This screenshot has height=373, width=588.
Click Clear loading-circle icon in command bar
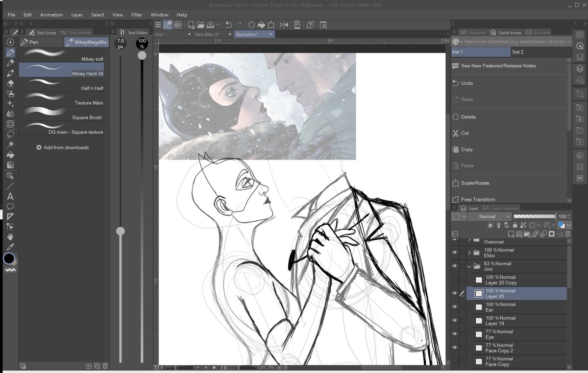coord(251,25)
